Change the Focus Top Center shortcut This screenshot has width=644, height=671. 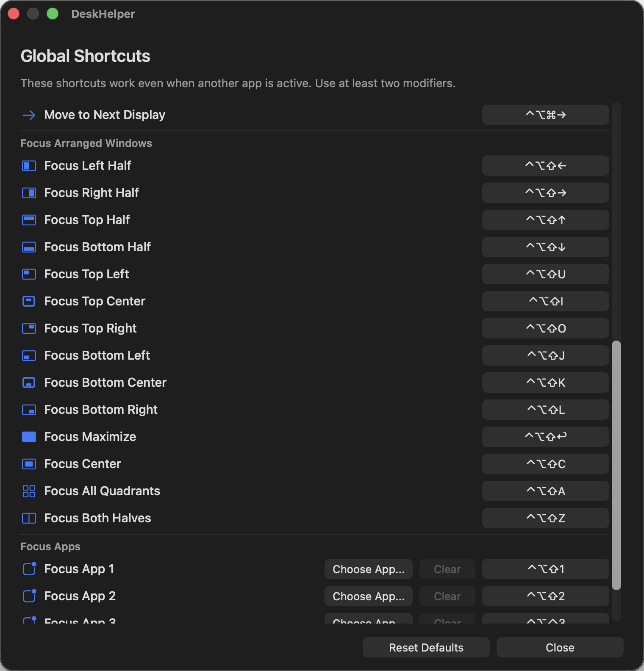pyautogui.click(x=546, y=301)
